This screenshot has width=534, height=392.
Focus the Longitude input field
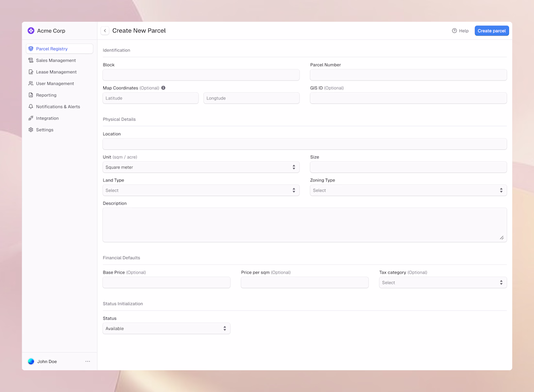coord(251,98)
